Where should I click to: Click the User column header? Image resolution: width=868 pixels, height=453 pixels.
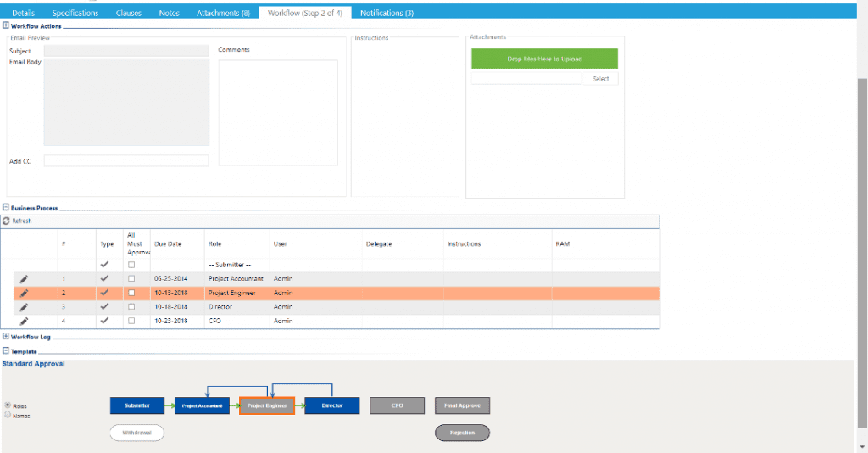pos(280,243)
